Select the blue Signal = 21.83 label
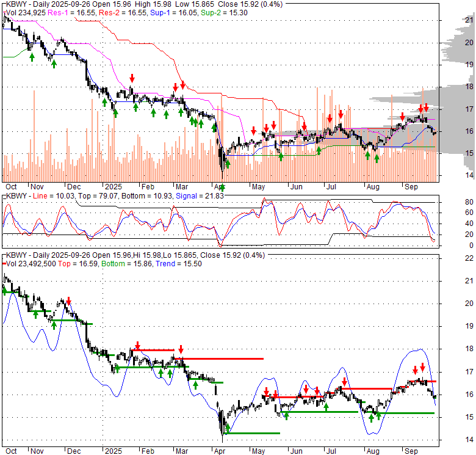The height and width of the screenshot is (455, 476). [200, 196]
